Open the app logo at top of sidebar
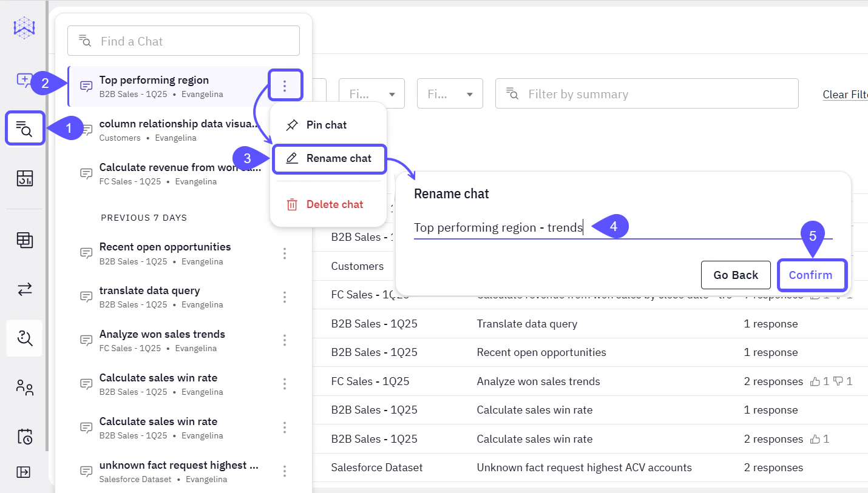868x493 pixels. tap(24, 27)
